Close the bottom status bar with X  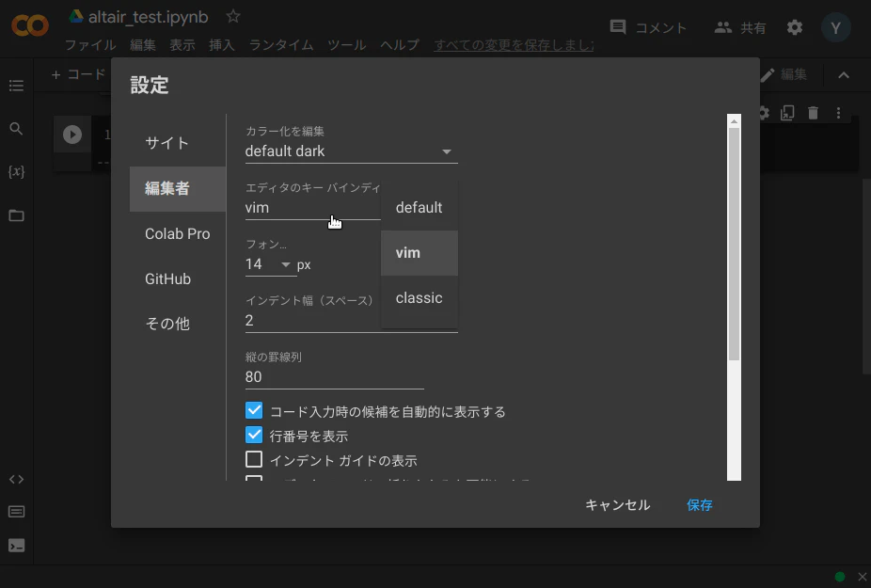pyautogui.click(x=863, y=577)
